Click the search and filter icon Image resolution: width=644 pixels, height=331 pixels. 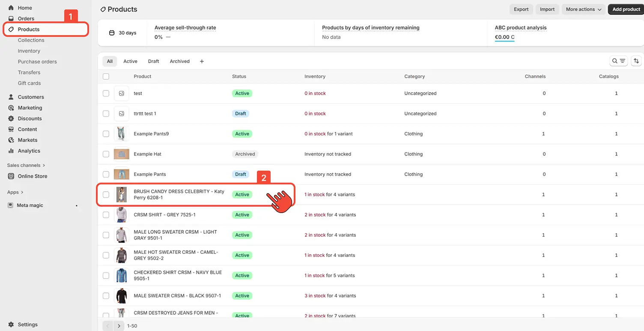618,61
